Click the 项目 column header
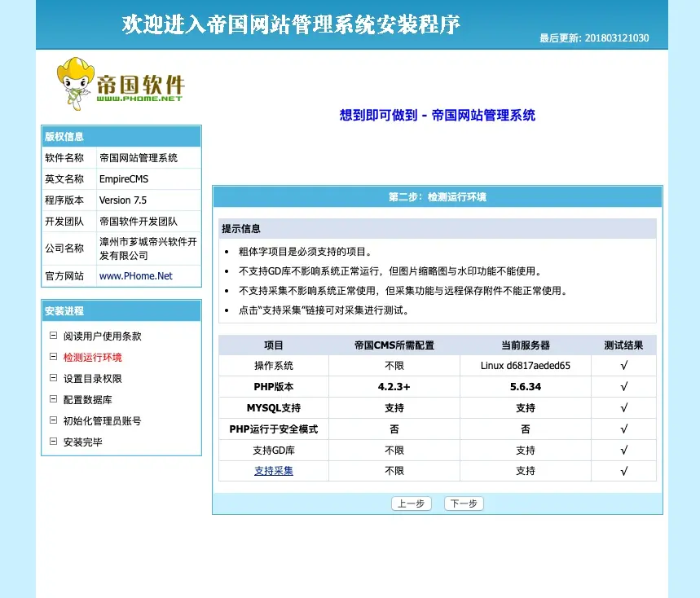The image size is (700, 598). tap(274, 345)
